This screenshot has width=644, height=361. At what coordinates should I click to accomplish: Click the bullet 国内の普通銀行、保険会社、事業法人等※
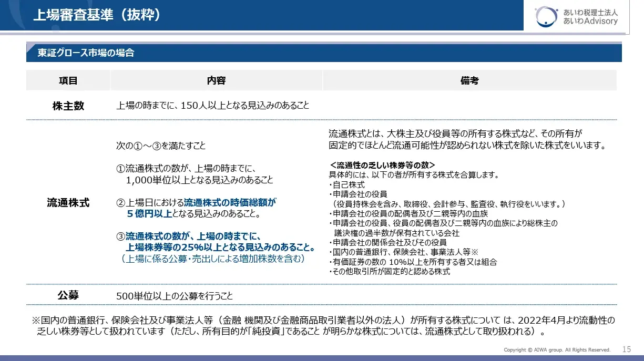pos(403,252)
